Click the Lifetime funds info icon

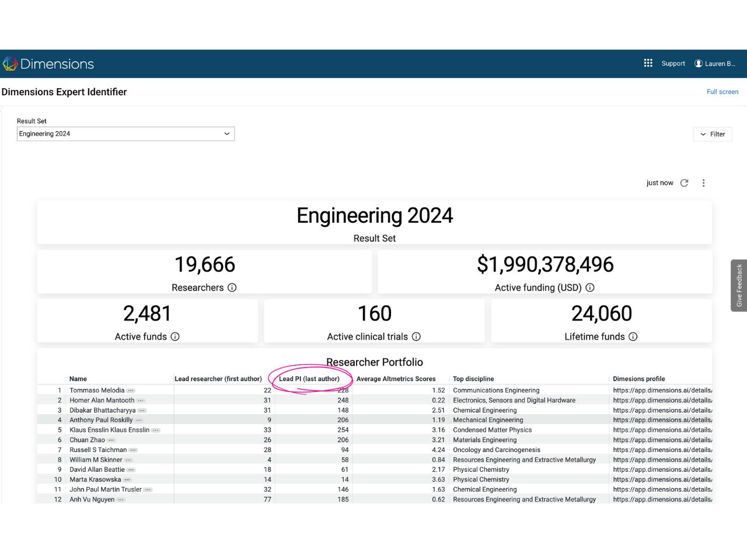tap(633, 337)
